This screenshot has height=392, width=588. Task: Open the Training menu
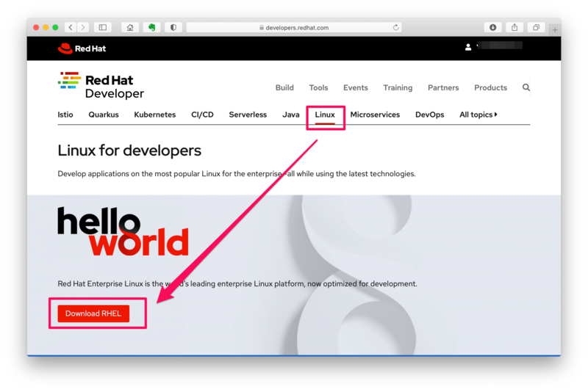(398, 87)
